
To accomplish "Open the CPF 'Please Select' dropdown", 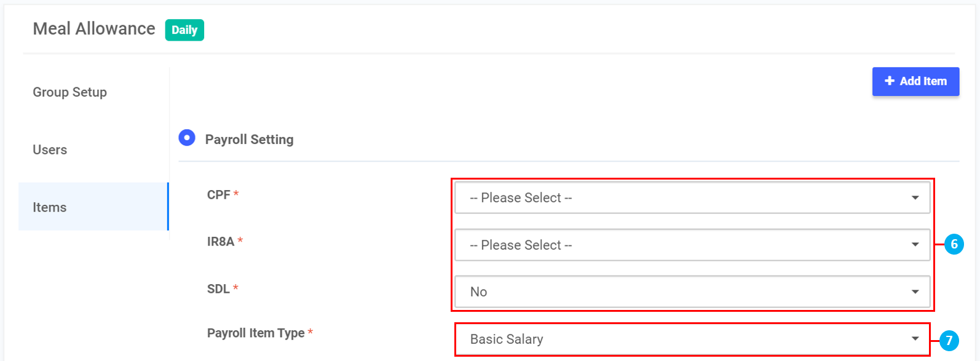I will (x=682, y=198).
